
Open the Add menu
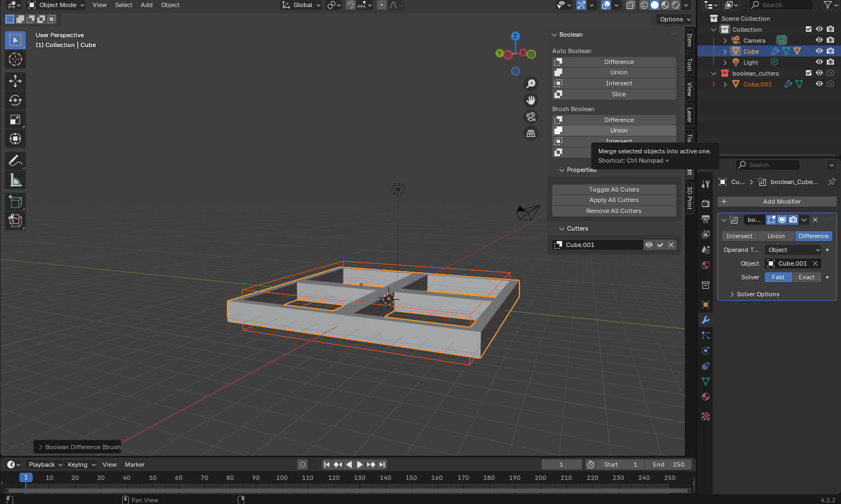[147, 5]
